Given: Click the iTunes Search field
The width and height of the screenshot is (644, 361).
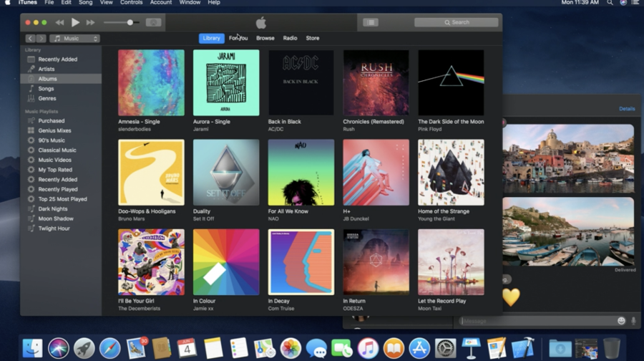Looking at the screenshot, I should tap(457, 22).
